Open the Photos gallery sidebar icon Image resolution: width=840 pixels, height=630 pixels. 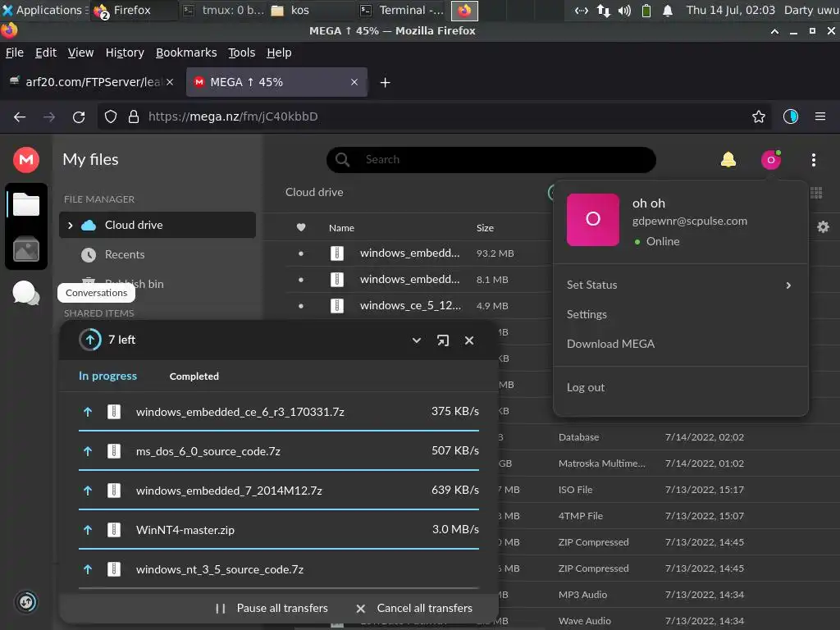(x=25, y=249)
